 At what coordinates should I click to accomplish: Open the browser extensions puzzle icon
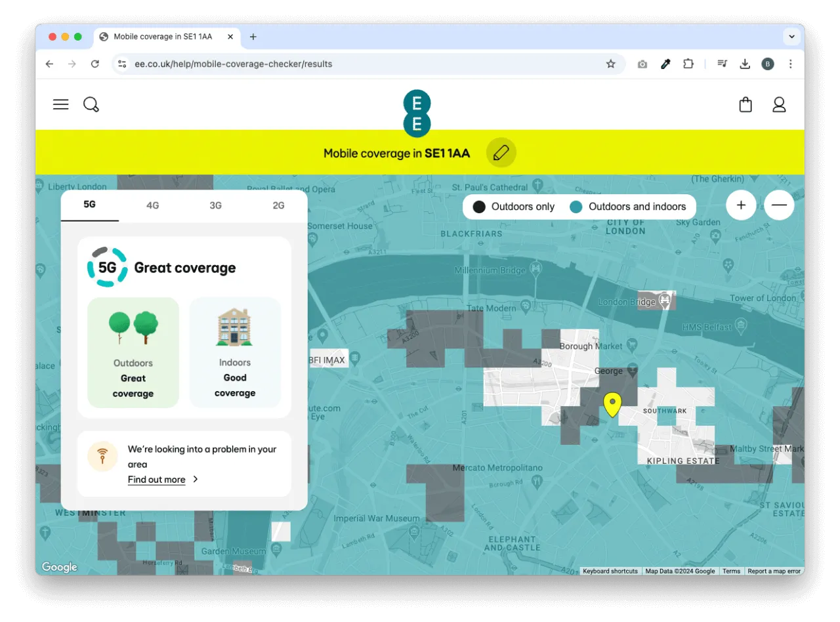click(688, 64)
